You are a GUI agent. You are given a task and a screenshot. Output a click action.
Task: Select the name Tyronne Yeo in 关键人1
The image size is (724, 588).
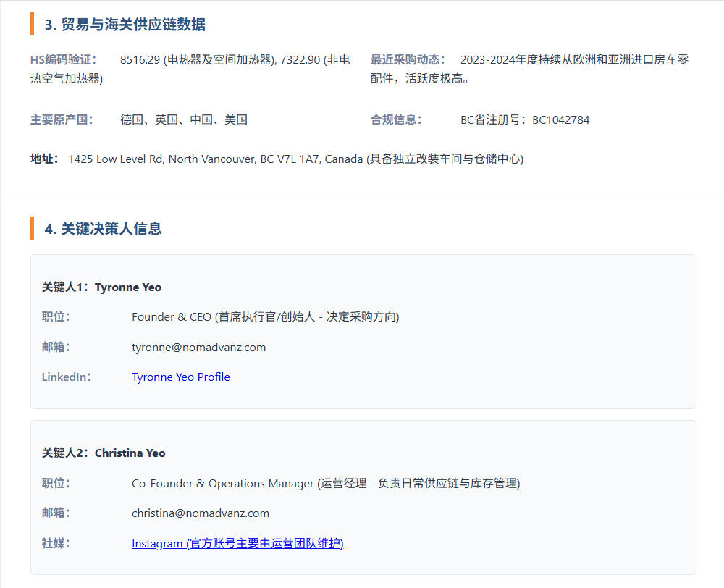(x=127, y=287)
